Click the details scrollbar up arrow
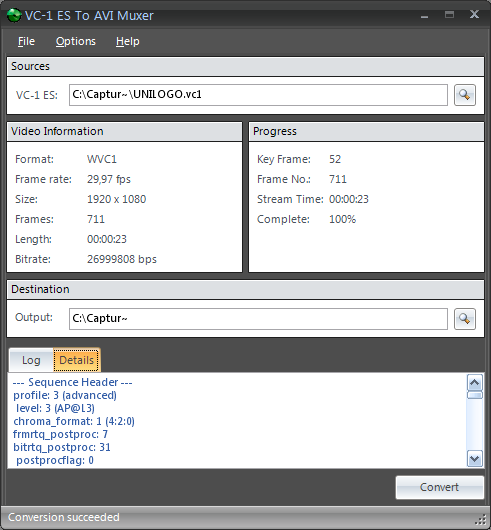 coord(474,383)
